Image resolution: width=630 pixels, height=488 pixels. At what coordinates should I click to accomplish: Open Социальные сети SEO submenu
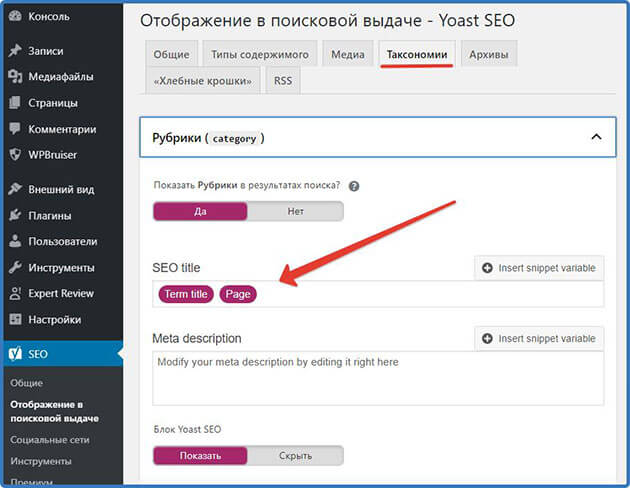coord(50,440)
